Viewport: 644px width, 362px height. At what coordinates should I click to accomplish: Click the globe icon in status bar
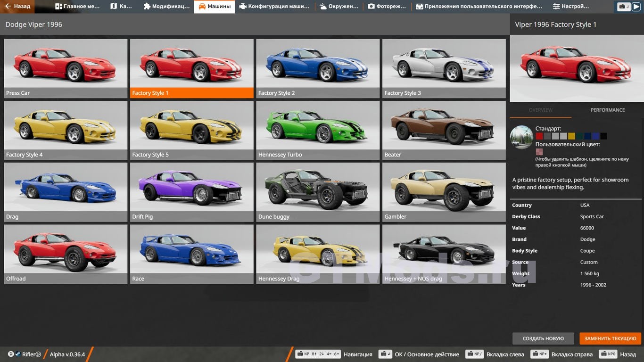coord(11,354)
